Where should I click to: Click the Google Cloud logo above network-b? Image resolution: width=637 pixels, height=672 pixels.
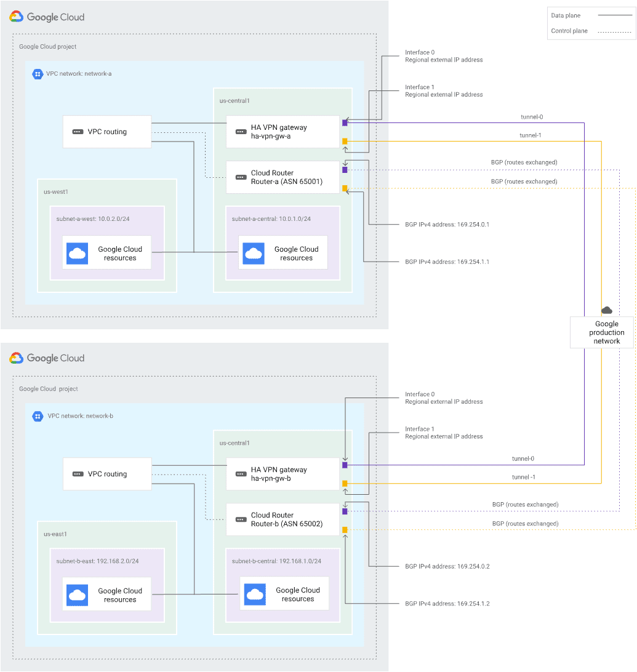[47, 358]
